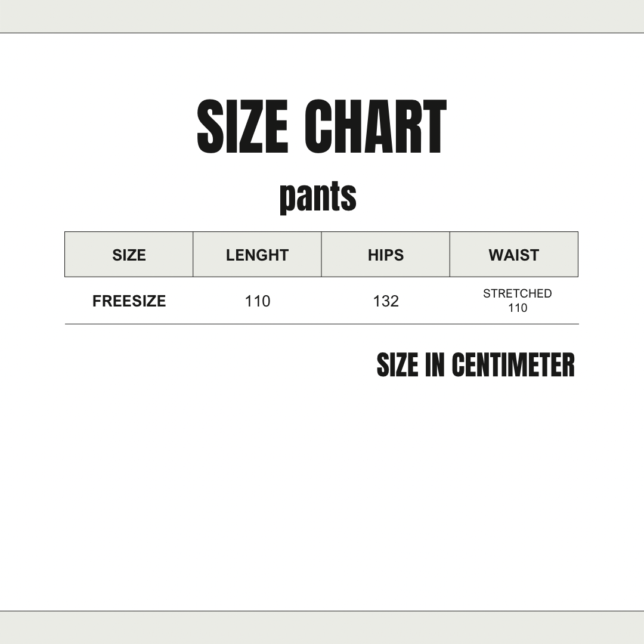Image resolution: width=644 pixels, height=644 pixels.
Task: Click the pants subtitle text
Action: (x=318, y=196)
